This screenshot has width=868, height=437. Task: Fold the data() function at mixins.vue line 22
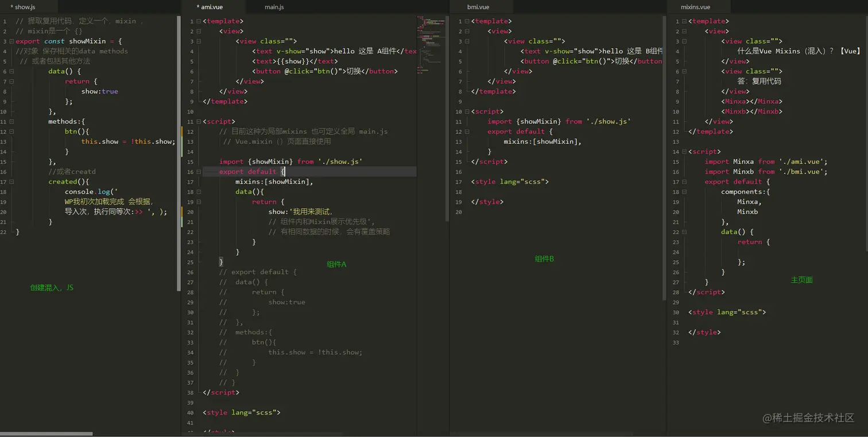tap(684, 232)
